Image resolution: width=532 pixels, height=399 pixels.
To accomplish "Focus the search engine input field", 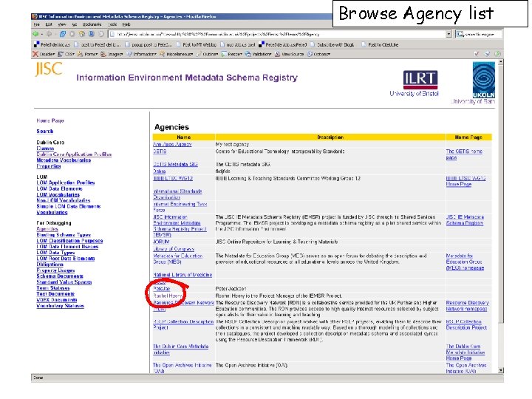I will tap(482, 34).
